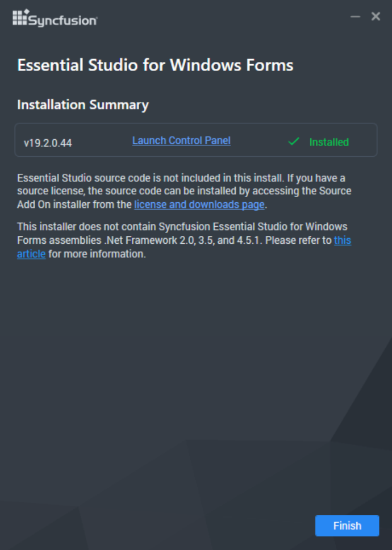
Task: Click the Launch Control Panel underlined text
Action: click(181, 140)
